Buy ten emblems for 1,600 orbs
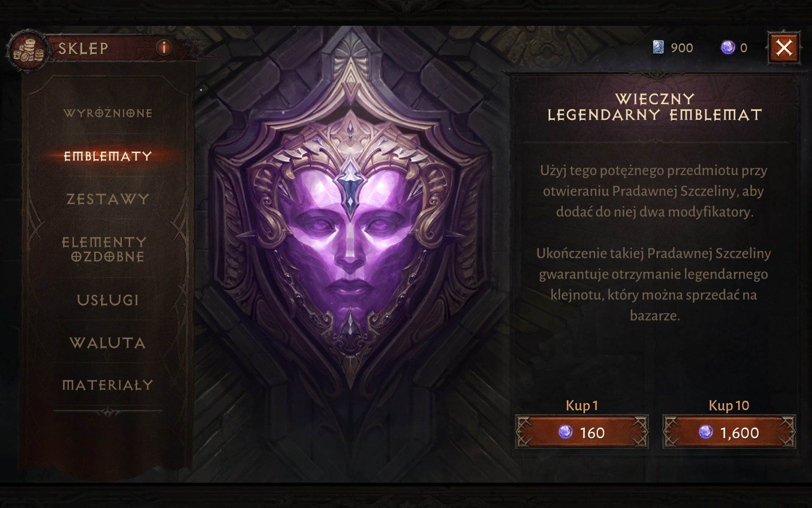 point(729,432)
